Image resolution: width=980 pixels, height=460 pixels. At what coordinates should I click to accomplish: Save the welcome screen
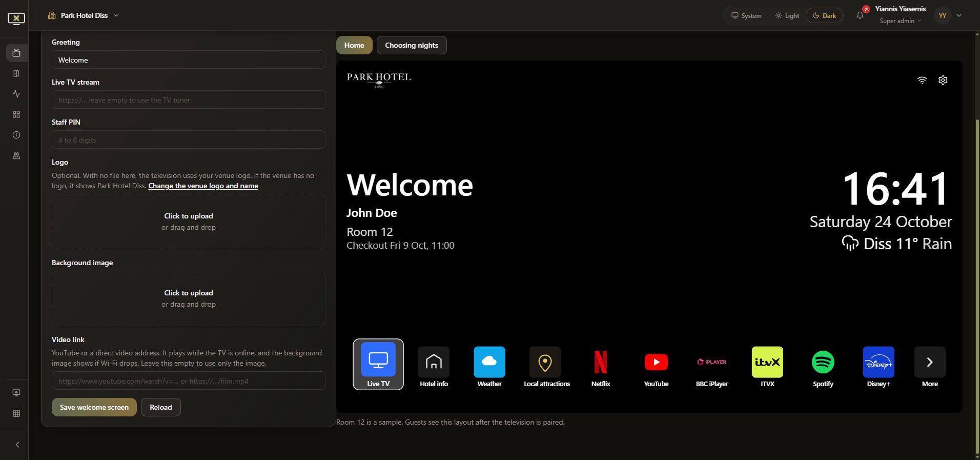pos(94,407)
